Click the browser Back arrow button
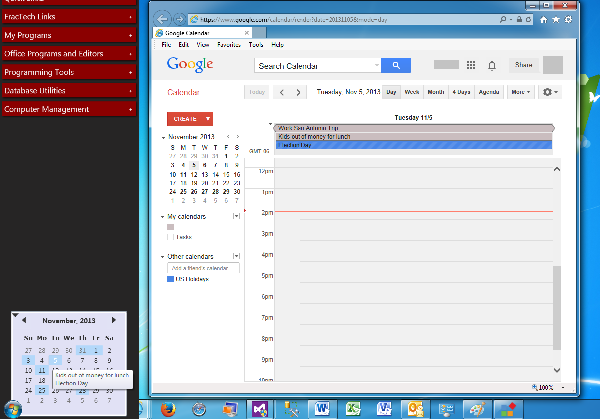The width and height of the screenshot is (601, 419). (x=162, y=19)
